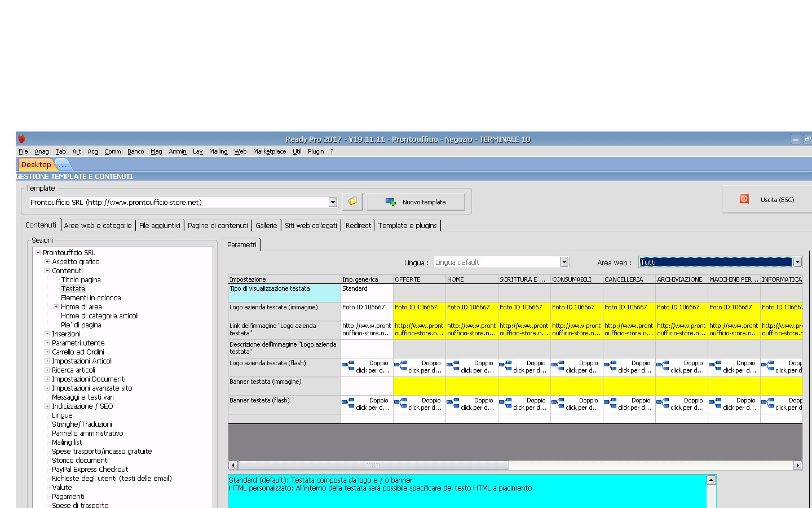
Task: Click flash icon in Banner testata flash row, INFORMATICA column
Action: click(768, 404)
